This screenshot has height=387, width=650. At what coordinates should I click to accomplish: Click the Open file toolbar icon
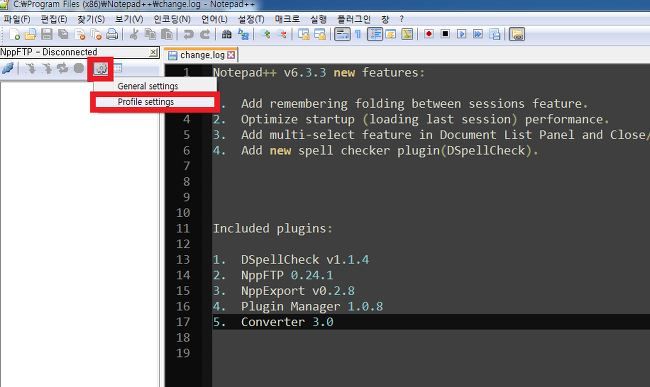coord(30,34)
